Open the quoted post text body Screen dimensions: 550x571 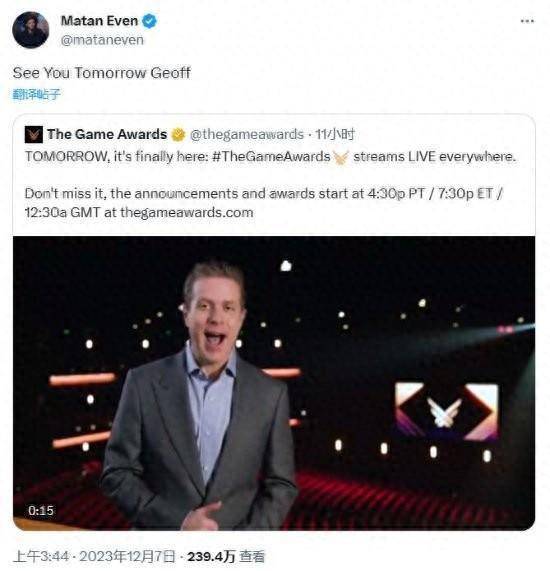pyautogui.click(x=270, y=184)
